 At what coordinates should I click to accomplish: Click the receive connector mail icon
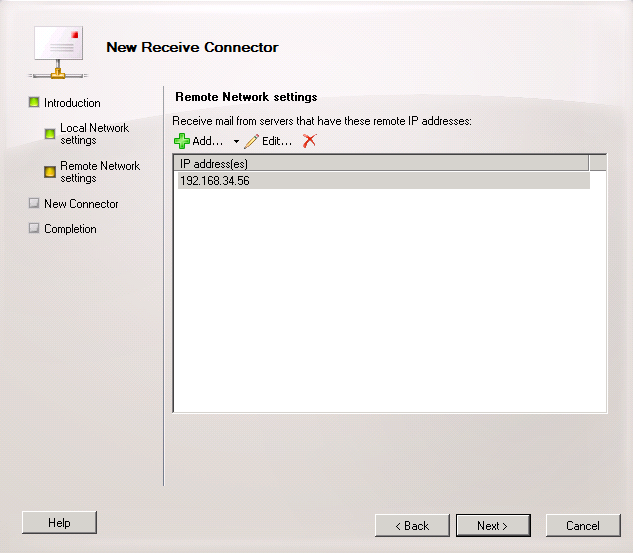click(58, 52)
